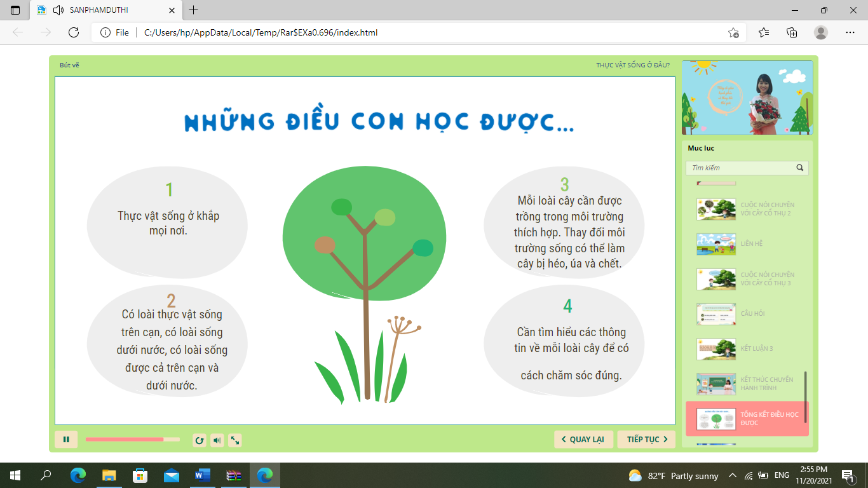Click the playback progress bar
This screenshot has height=488, width=868.
pos(132,440)
